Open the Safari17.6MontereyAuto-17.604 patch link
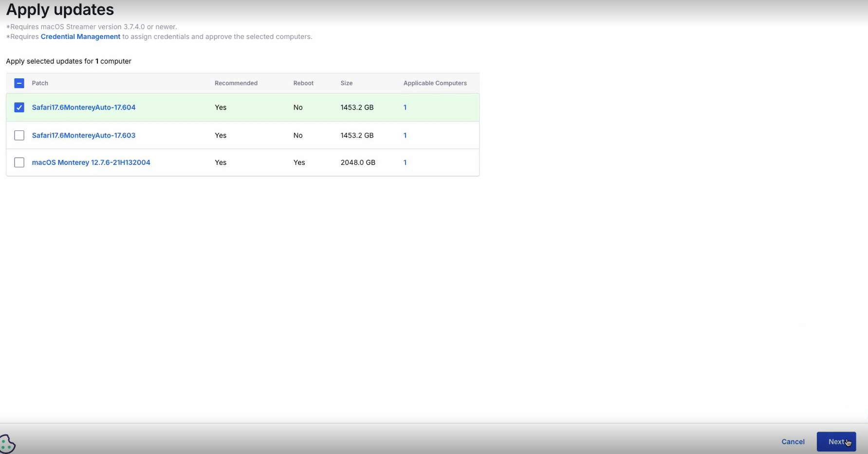This screenshot has width=868, height=454. 84,108
